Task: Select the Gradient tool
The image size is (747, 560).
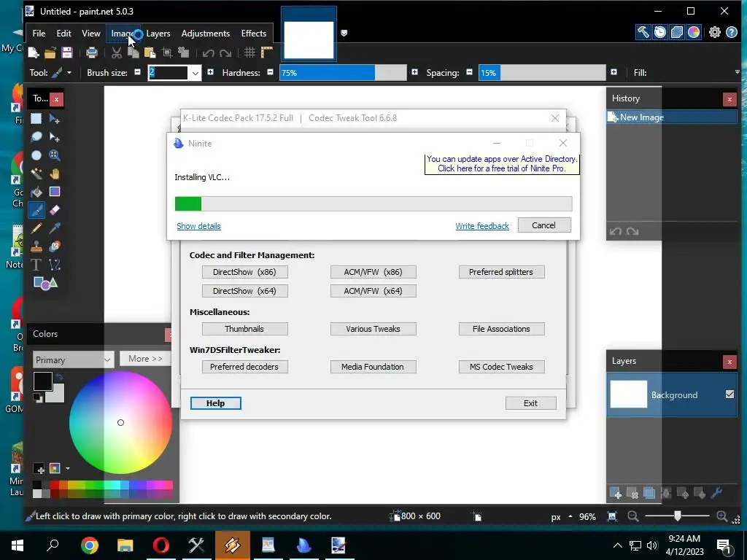Action: click(x=54, y=192)
